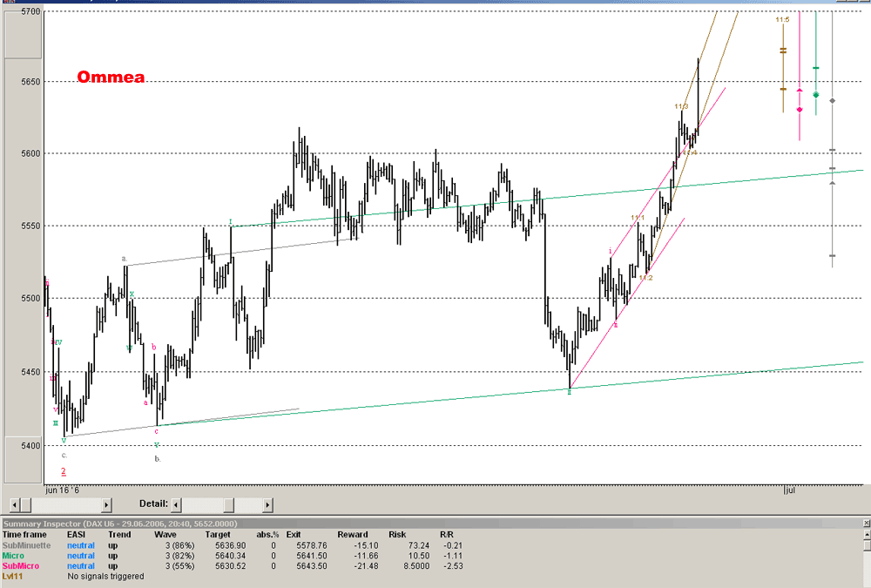Click the brown '11:5' wave target label
Screen dimensions: 871x588
783,20
